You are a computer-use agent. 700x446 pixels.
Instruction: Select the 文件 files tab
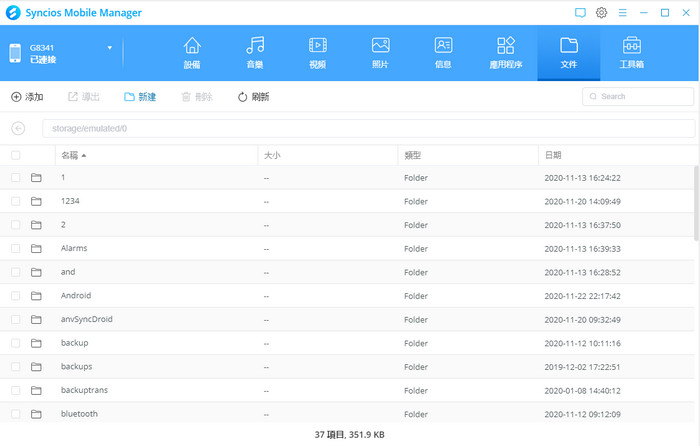point(569,53)
